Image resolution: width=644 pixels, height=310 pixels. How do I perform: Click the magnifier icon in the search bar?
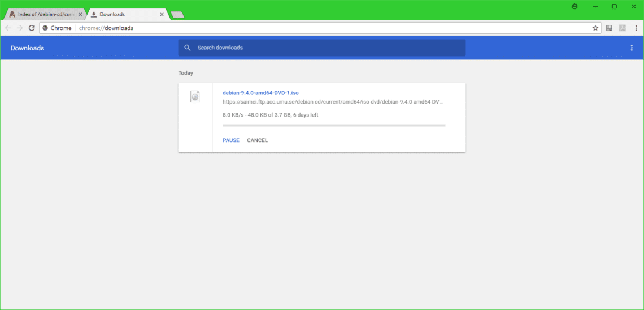pos(188,48)
